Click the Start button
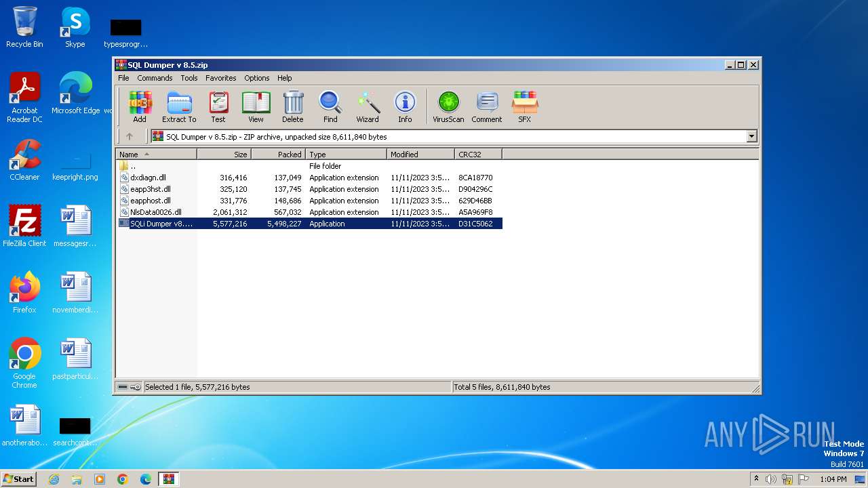868x488 pixels. point(19,479)
